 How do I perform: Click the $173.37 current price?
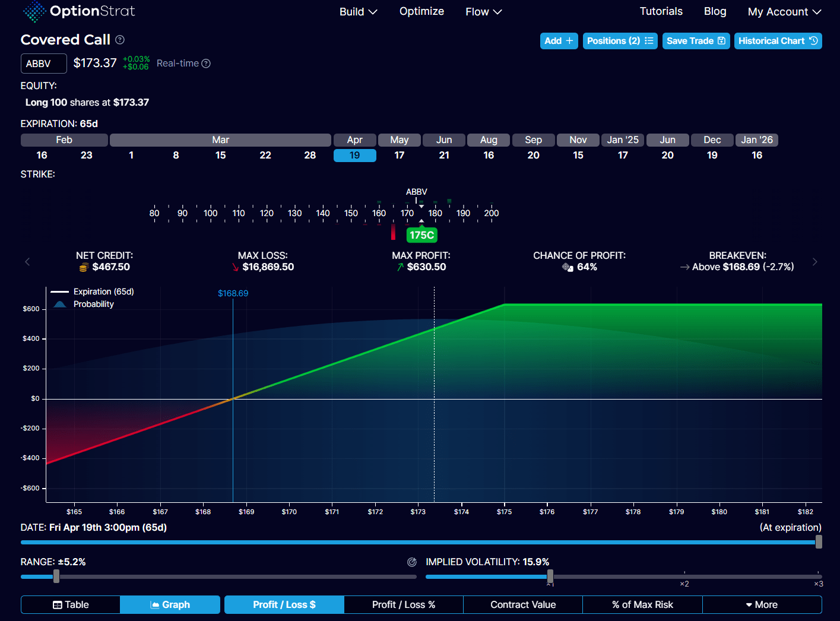95,63
